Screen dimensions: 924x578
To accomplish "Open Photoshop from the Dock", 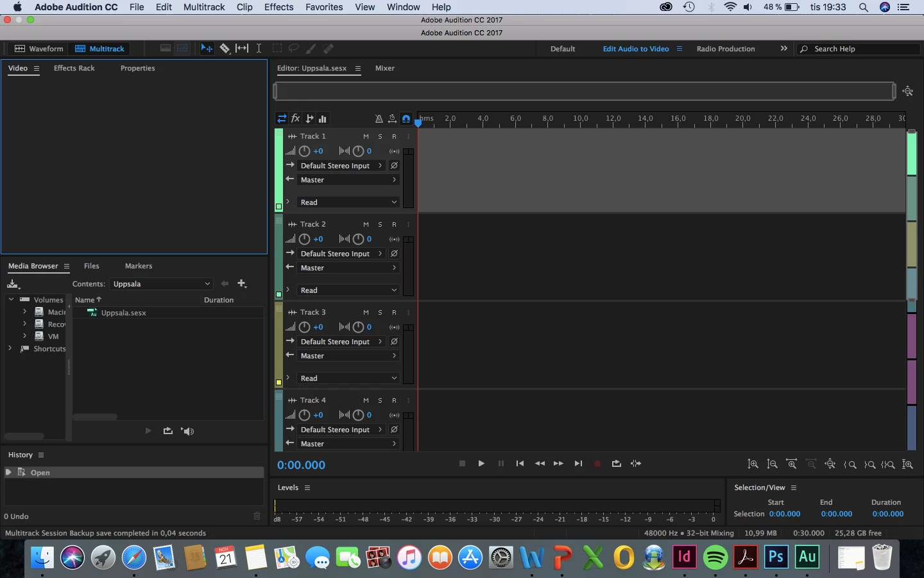I will (x=776, y=557).
